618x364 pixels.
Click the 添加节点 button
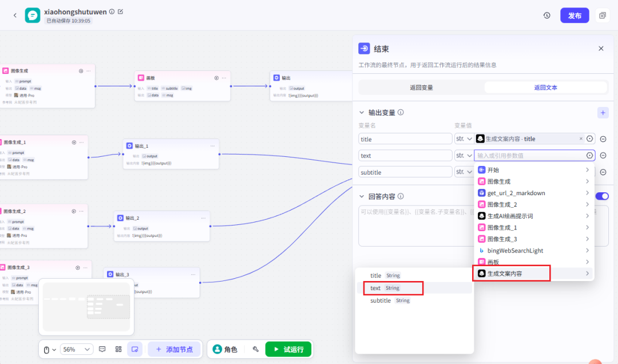(x=174, y=350)
